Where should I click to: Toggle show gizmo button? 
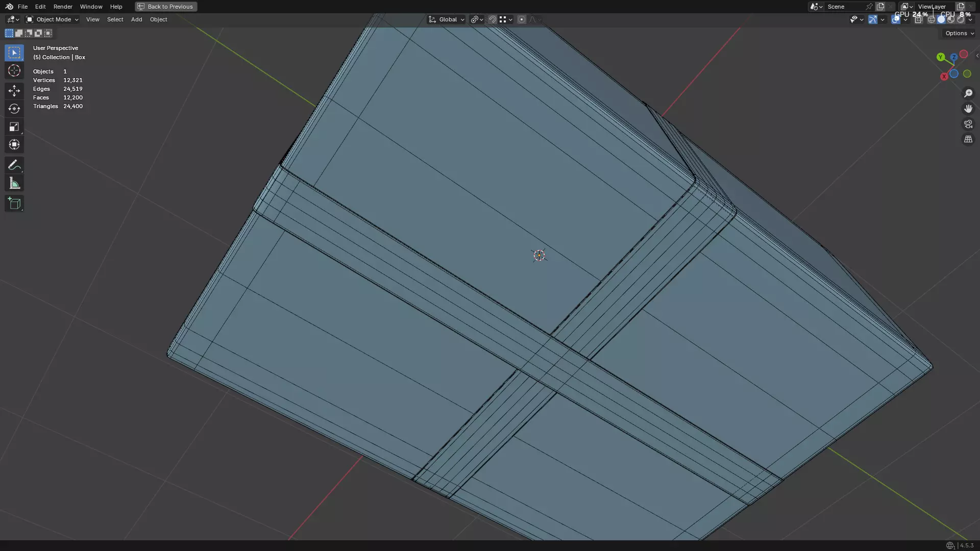[873, 19]
